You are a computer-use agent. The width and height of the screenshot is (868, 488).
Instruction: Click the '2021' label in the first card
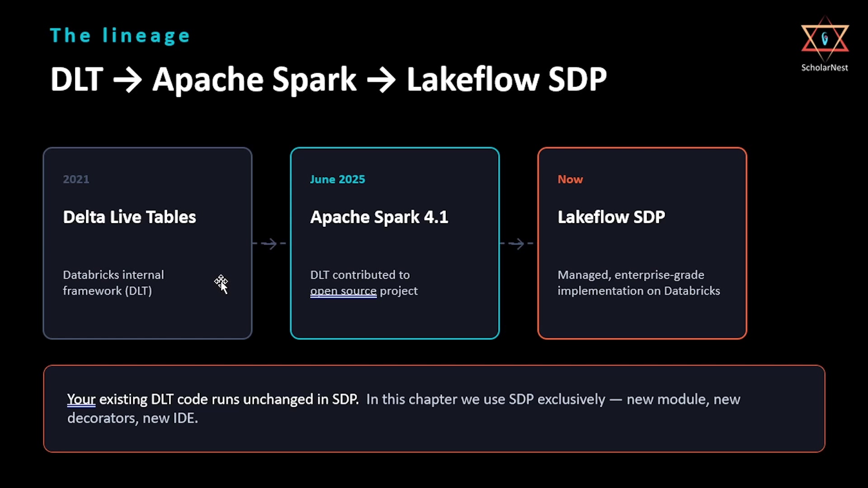pos(76,179)
